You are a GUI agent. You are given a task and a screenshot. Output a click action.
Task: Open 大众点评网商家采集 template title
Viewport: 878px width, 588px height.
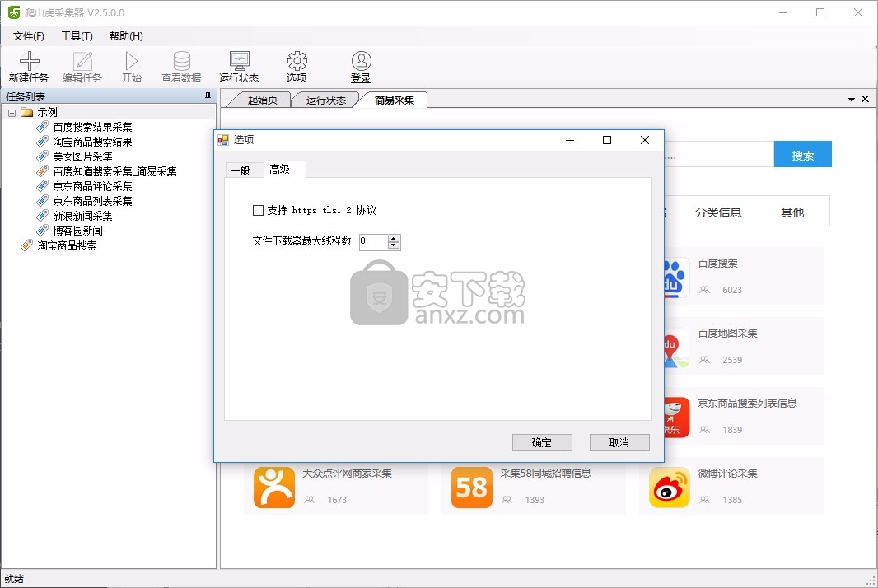pos(348,474)
